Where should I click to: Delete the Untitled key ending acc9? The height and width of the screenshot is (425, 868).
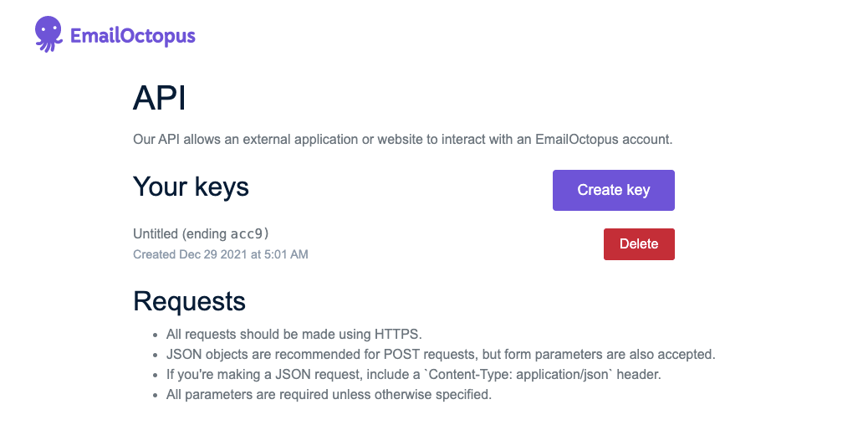(x=639, y=243)
